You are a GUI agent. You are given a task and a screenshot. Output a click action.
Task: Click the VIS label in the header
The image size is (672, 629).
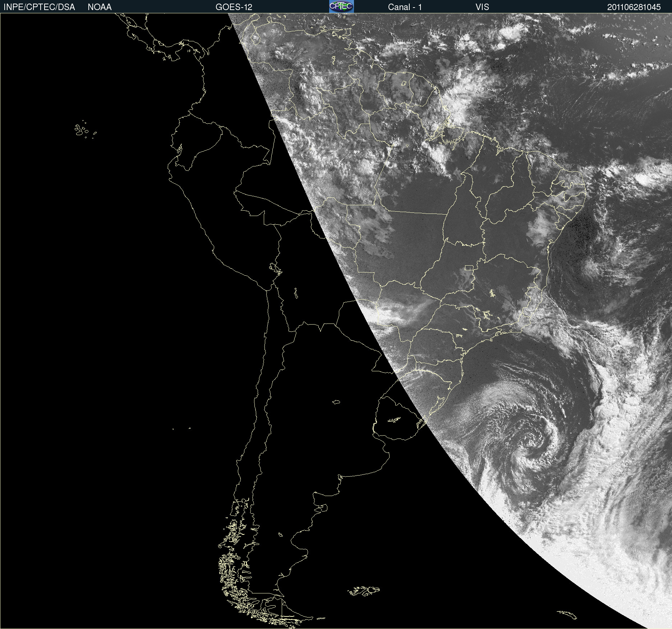pyautogui.click(x=482, y=7)
